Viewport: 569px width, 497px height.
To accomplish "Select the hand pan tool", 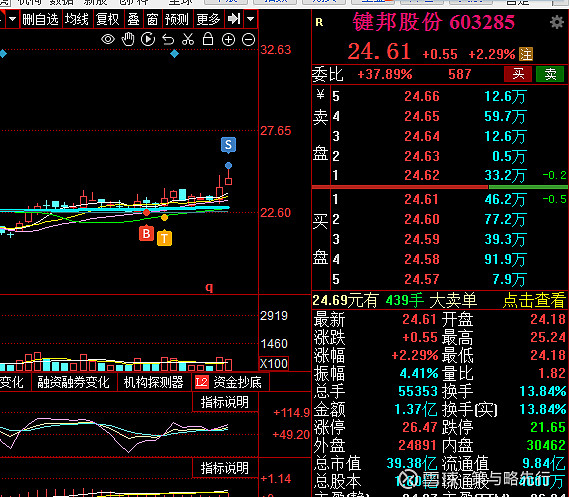I will pyautogui.click(x=128, y=39).
